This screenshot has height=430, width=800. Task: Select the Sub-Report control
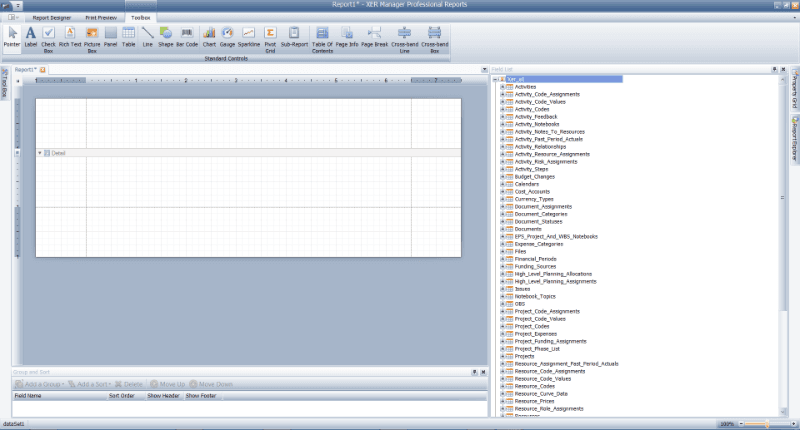(294, 38)
